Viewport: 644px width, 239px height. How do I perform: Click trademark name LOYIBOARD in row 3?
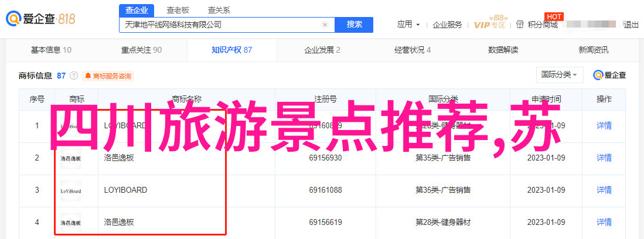(x=125, y=190)
